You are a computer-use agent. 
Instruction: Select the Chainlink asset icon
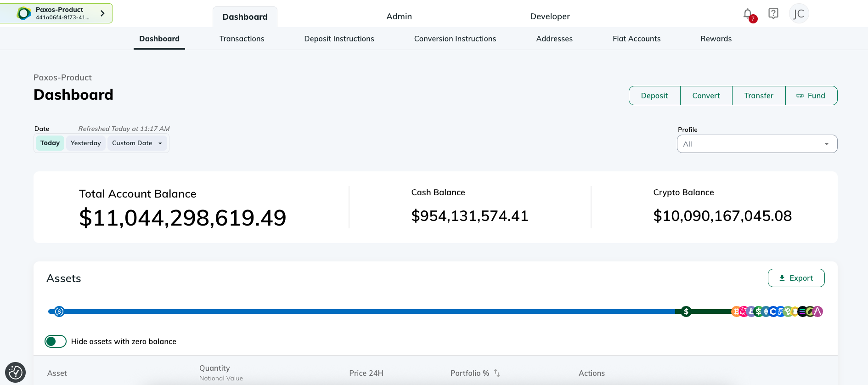coord(773,311)
